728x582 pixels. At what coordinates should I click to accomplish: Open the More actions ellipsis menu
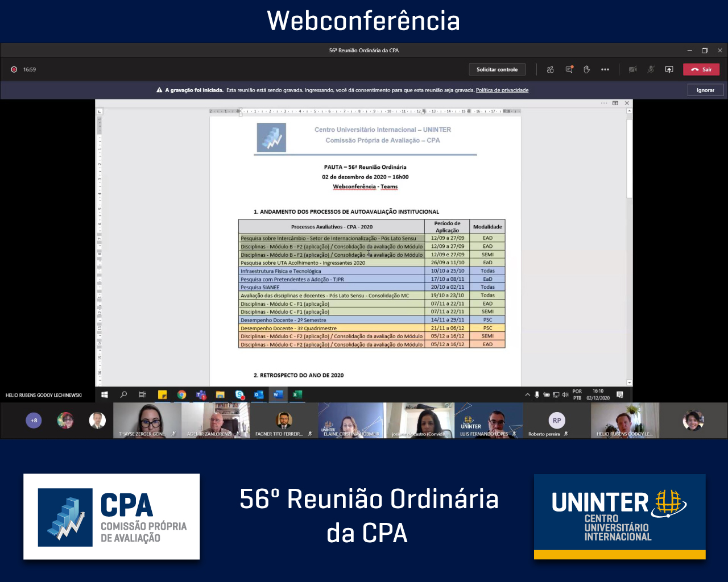coord(605,69)
